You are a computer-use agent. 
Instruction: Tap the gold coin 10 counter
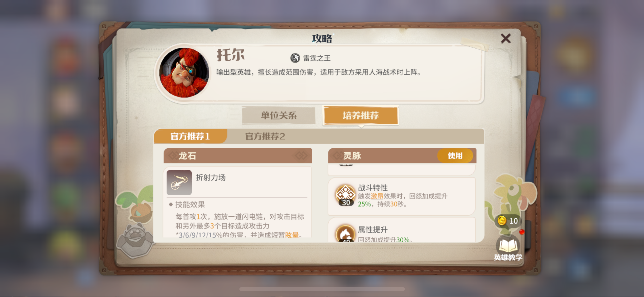(x=508, y=221)
